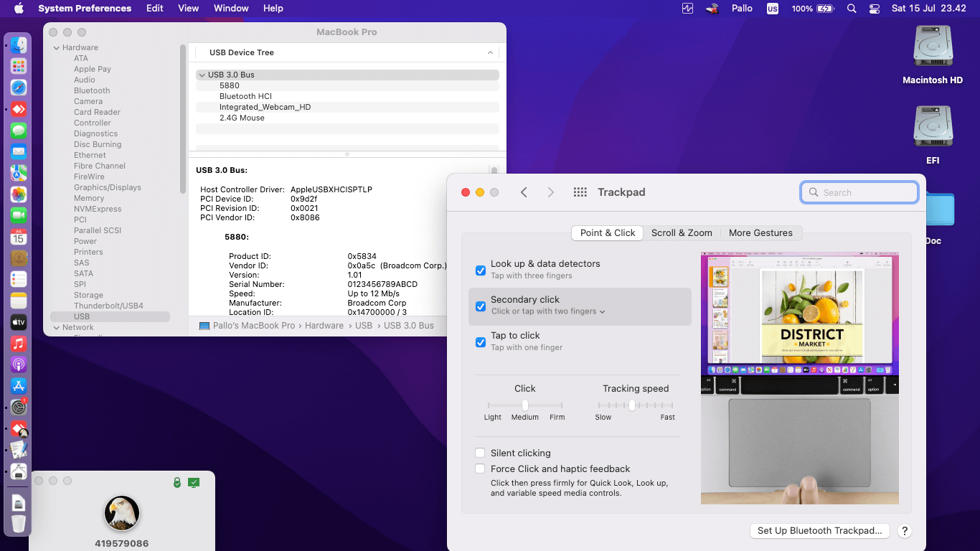Switch to the Scroll & Zoom tab
The height and width of the screenshot is (551, 980).
tap(682, 232)
